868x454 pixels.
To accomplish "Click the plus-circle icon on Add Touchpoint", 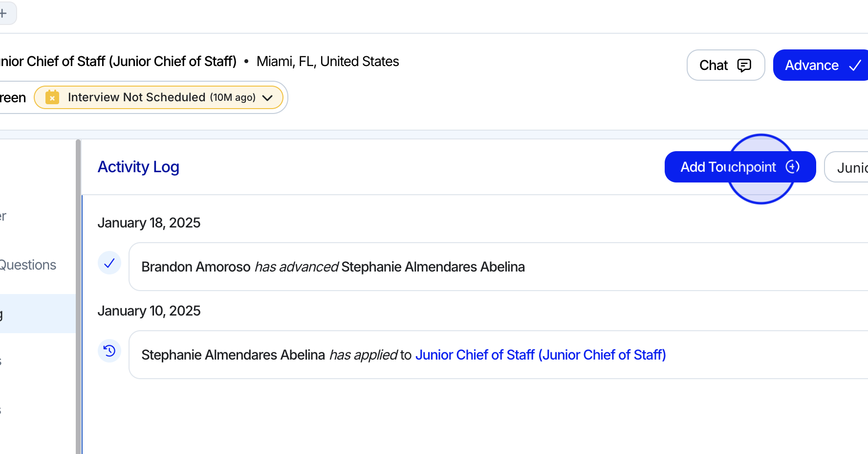I will (792, 167).
